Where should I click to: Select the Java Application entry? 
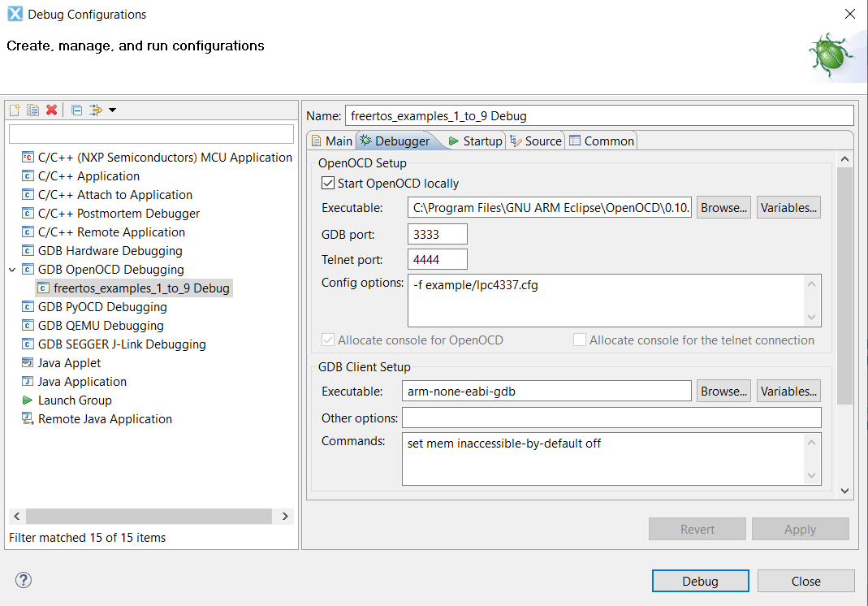pos(82,382)
